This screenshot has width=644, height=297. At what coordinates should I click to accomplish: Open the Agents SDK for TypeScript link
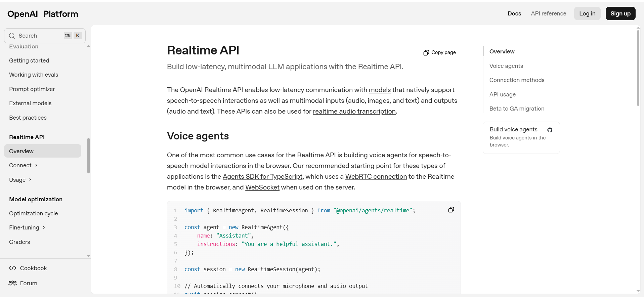point(262,176)
